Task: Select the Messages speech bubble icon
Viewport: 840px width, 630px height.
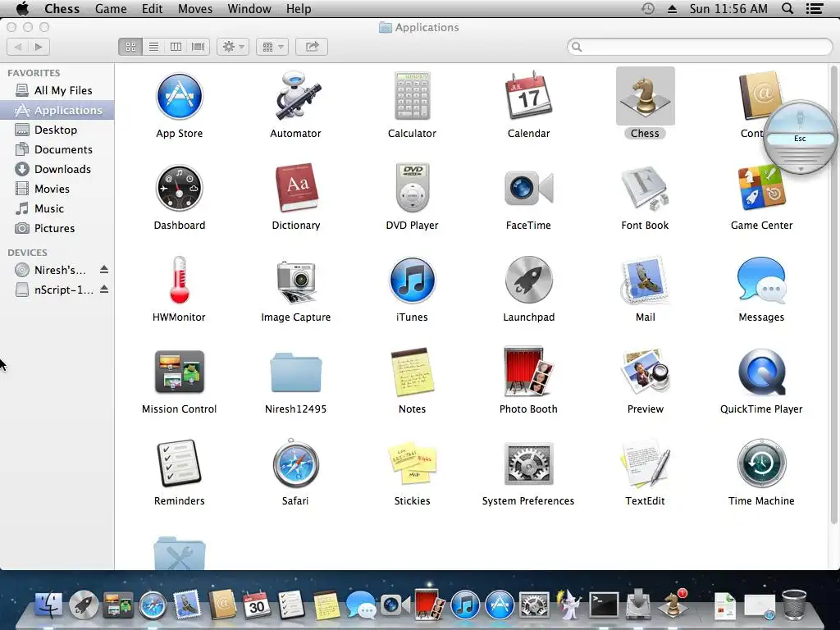Action: tap(761, 281)
